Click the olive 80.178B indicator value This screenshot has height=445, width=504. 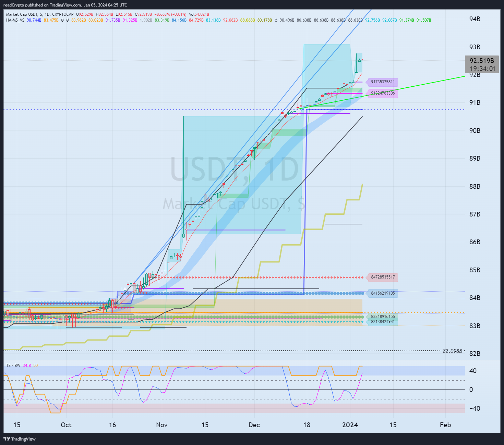point(265,20)
